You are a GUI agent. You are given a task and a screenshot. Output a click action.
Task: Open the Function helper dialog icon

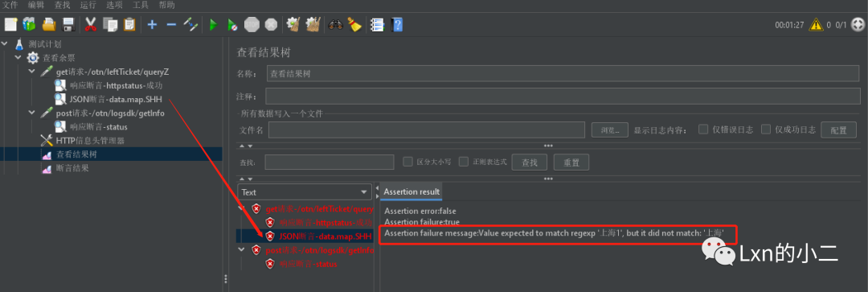(x=377, y=24)
